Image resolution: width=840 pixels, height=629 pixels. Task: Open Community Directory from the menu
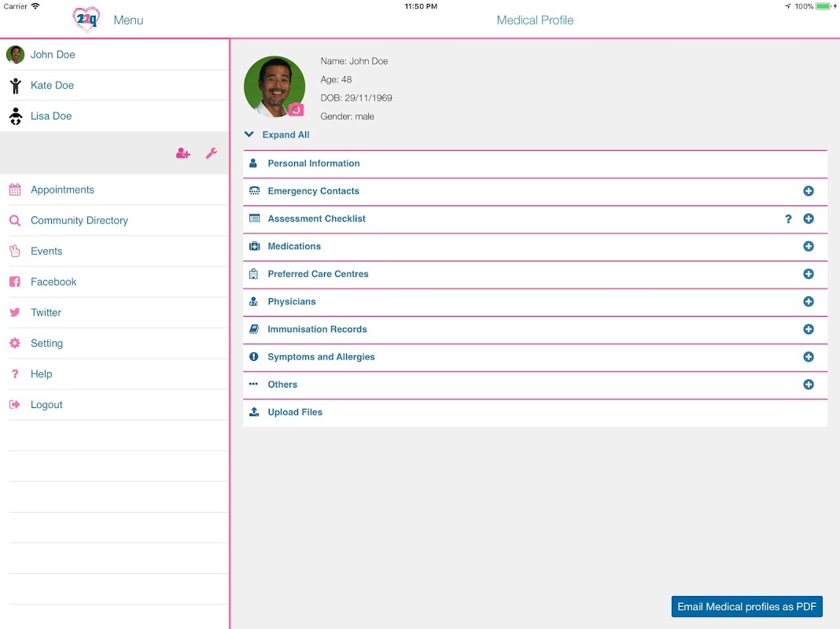[115, 221]
